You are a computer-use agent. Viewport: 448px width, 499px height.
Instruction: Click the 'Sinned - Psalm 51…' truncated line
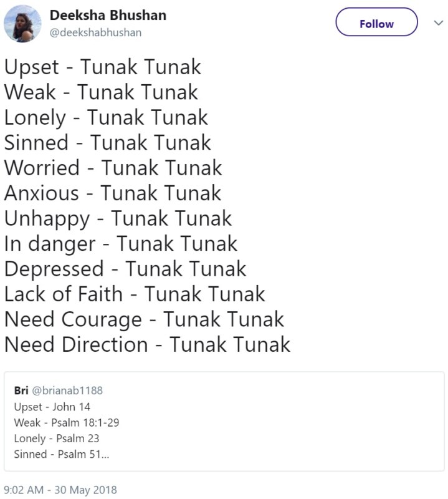[x=61, y=454]
